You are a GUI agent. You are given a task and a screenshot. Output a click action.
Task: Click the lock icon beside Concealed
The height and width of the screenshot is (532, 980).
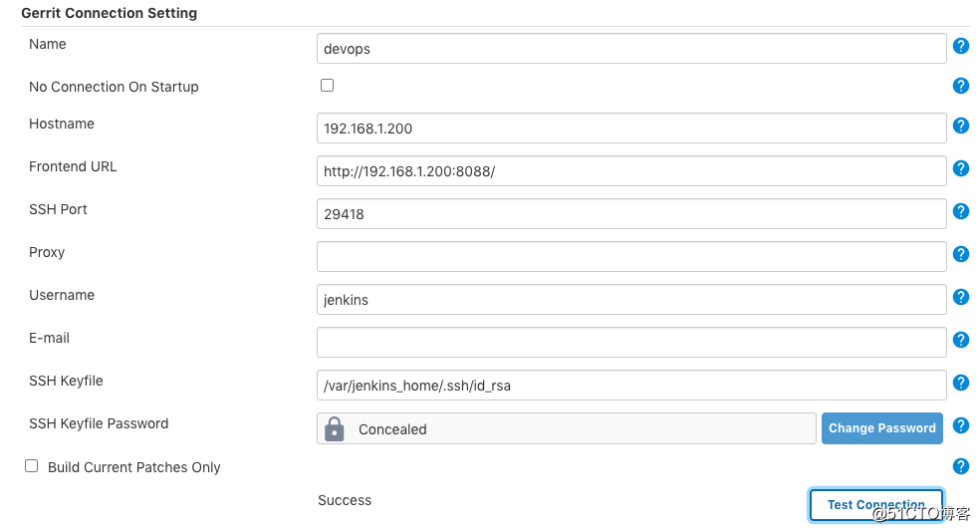pos(335,428)
